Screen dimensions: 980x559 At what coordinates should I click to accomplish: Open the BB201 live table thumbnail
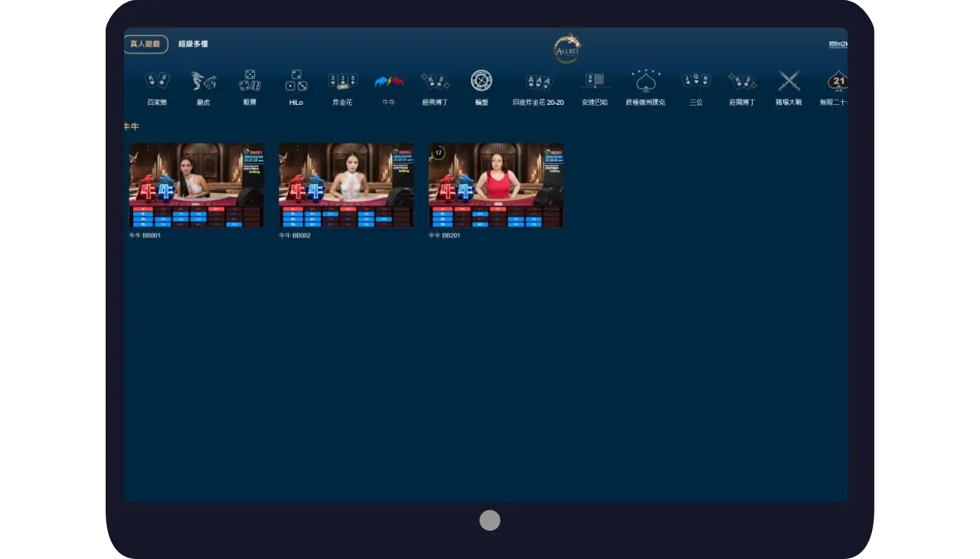pyautogui.click(x=496, y=185)
